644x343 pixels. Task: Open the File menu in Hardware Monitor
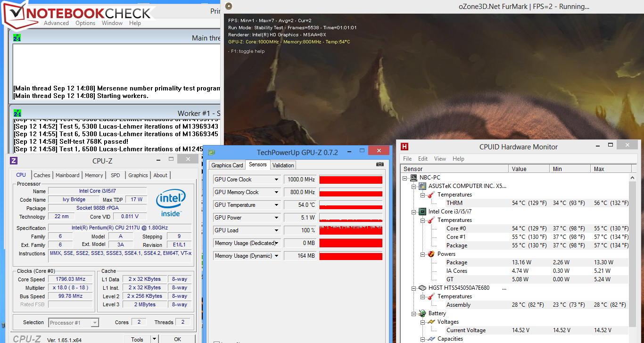[x=407, y=159]
